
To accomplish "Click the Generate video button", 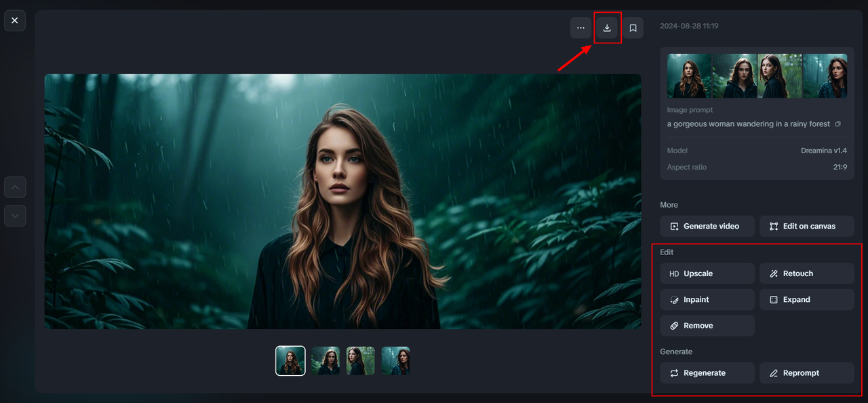I will click(707, 226).
